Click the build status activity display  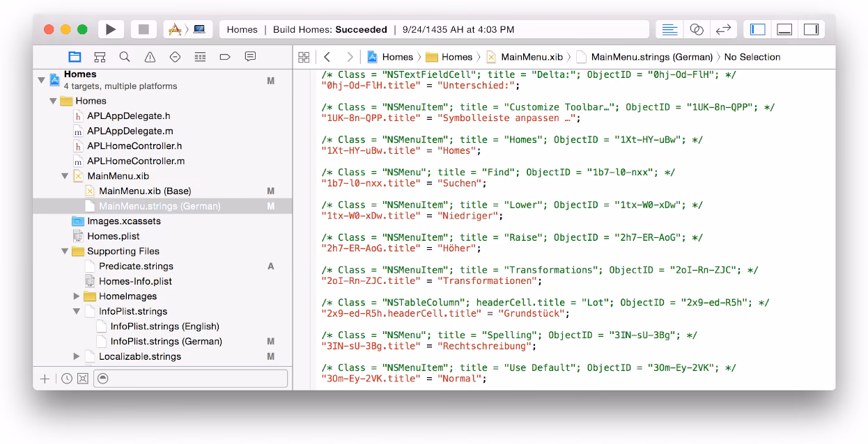point(434,29)
